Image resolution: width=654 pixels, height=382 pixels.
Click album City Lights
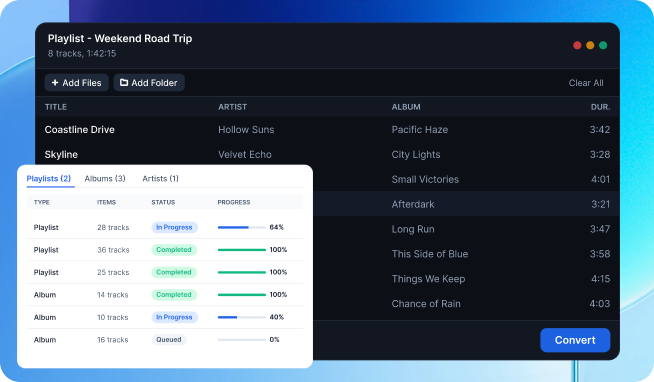pyautogui.click(x=416, y=155)
